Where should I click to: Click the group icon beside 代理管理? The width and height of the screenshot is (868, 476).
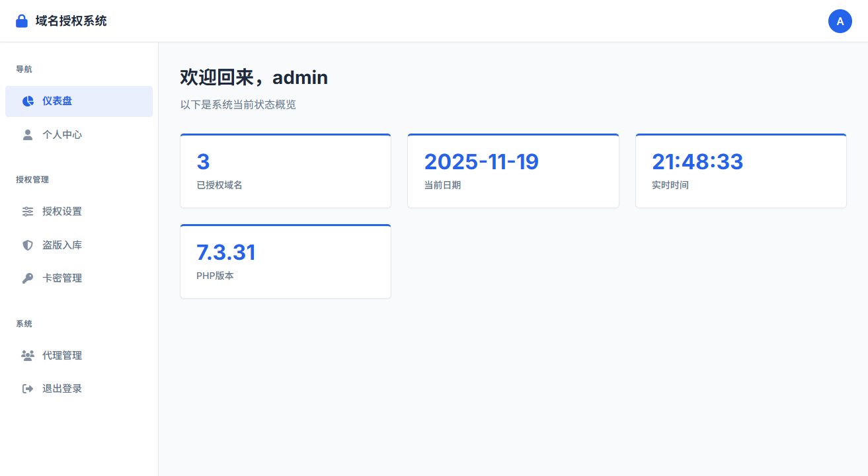tap(28, 356)
